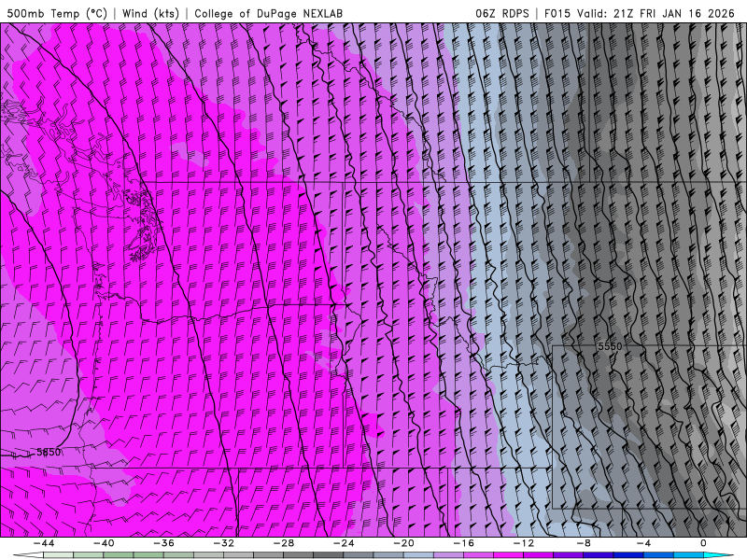
Task: Click the -12 colorbar tick label
Action: [524, 543]
